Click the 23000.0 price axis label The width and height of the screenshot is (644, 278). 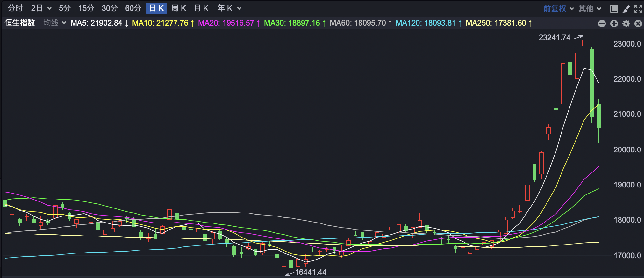(x=627, y=44)
